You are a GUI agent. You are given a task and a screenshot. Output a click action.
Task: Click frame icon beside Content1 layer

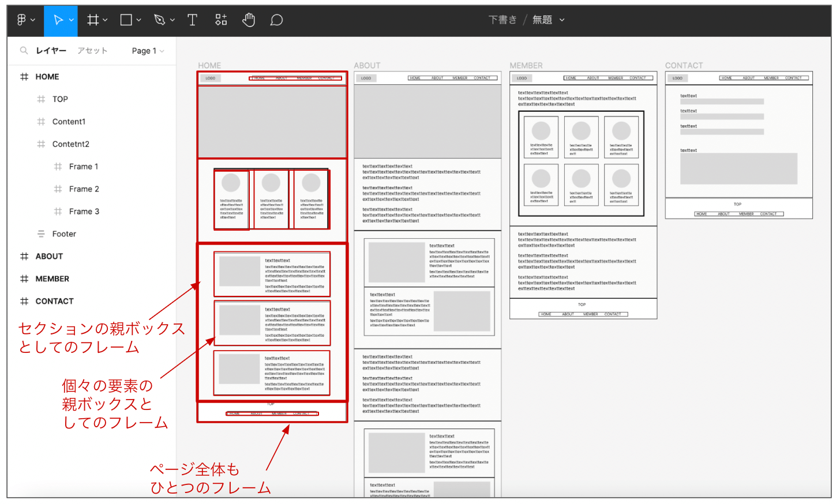point(41,122)
